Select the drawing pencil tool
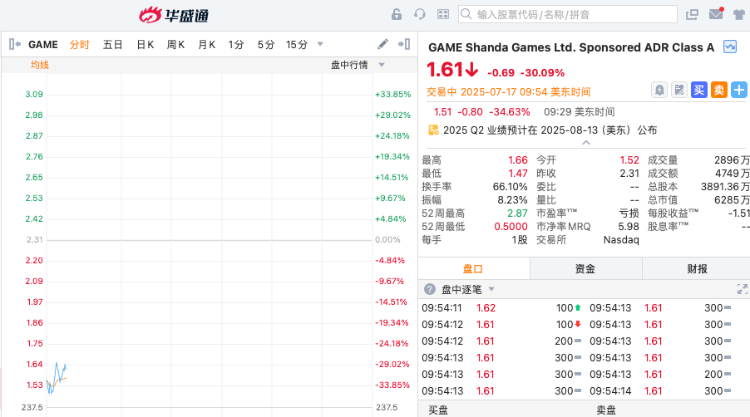Image resolution: width=750 pixels, height=417 pixels. tap(383, 44)
